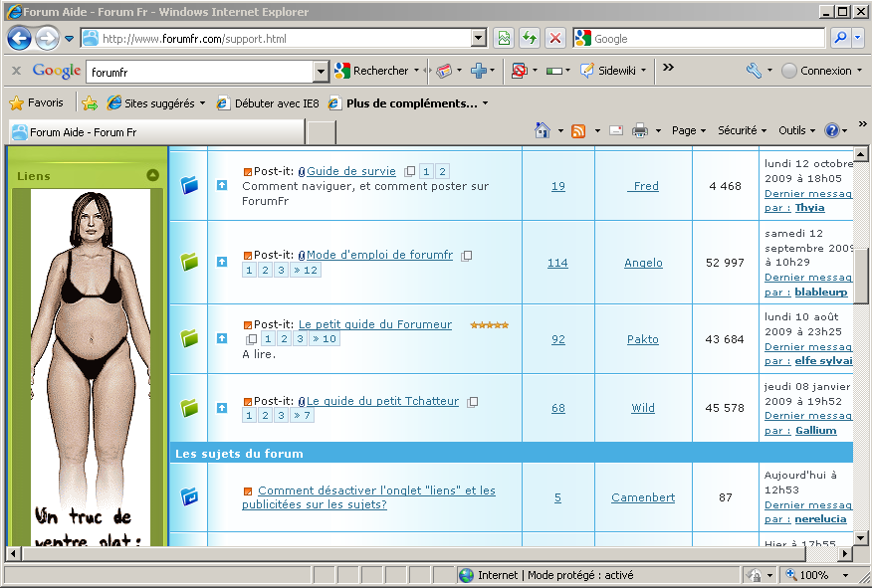Open the zoom level 100% dropdown

[846, 575]
